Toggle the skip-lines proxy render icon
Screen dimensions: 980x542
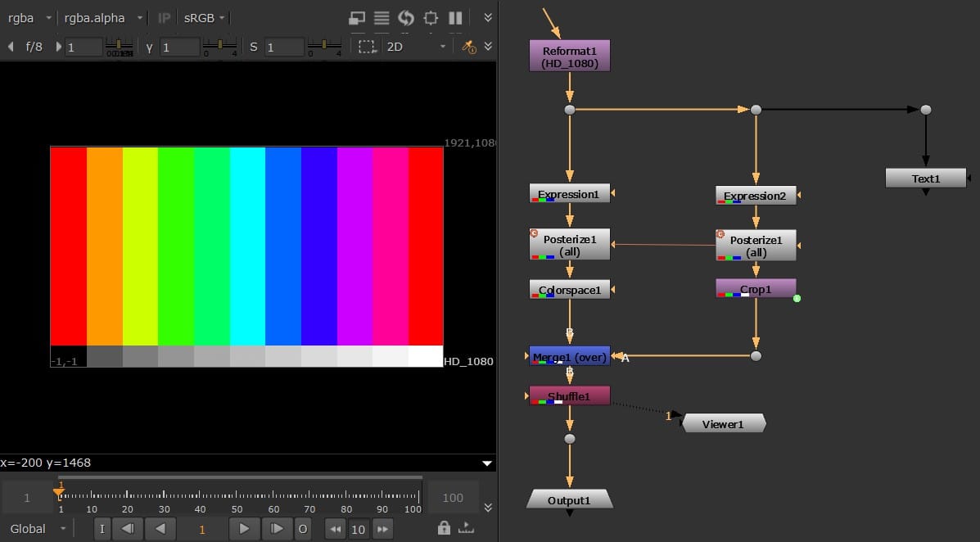pos(382,18)
